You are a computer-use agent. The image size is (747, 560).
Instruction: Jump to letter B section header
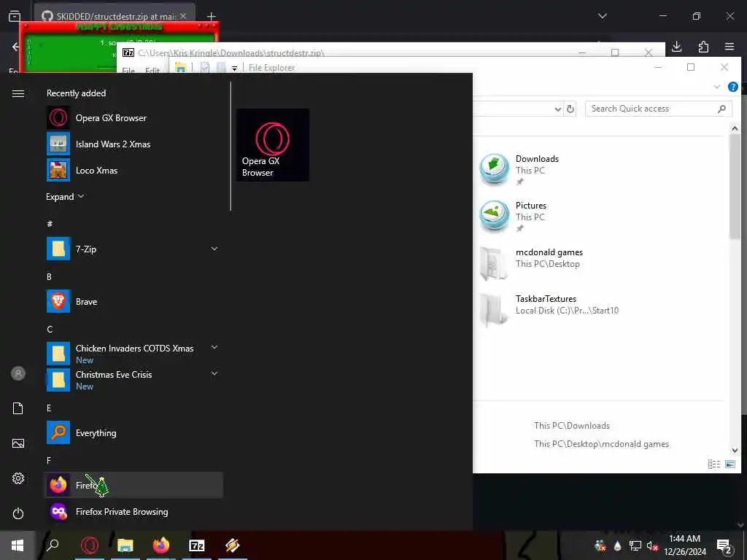click(49, 276)
